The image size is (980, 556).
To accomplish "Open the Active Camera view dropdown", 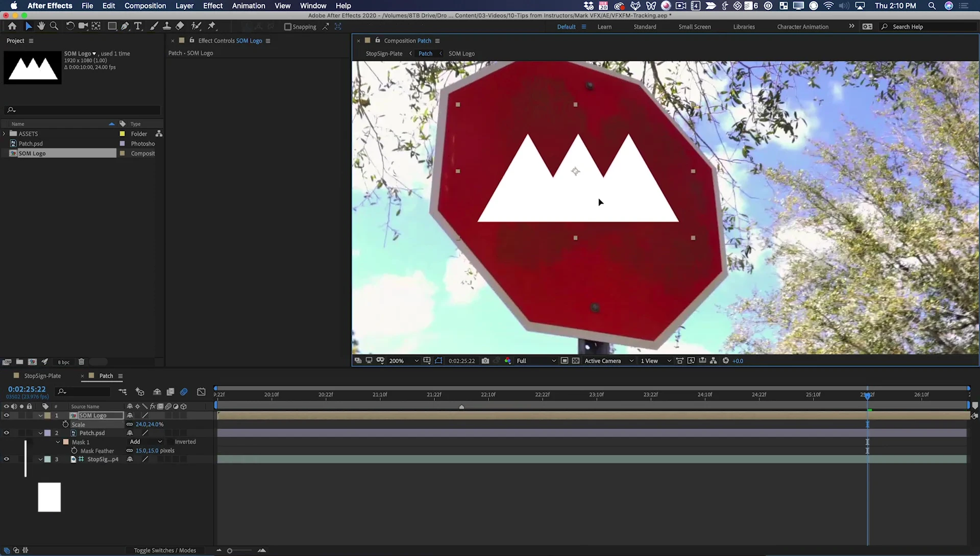I will coord(609,361).
